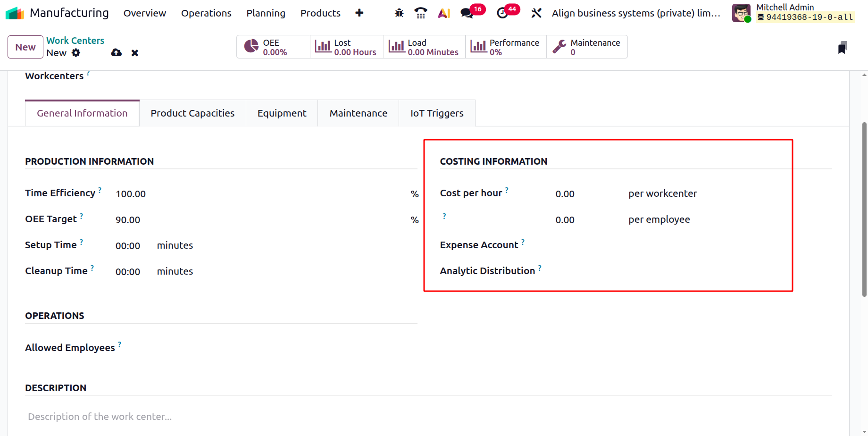
Task: Click the bookmark icon at top right
Action: point(843,47)
